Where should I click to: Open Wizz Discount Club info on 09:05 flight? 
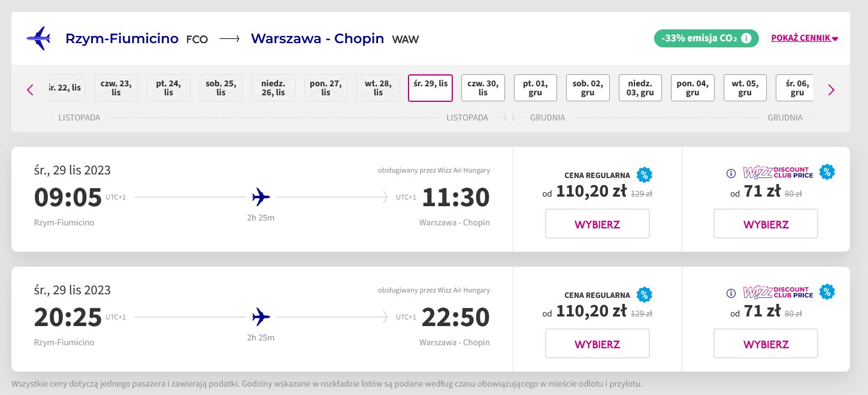click(x=731, y=174)
